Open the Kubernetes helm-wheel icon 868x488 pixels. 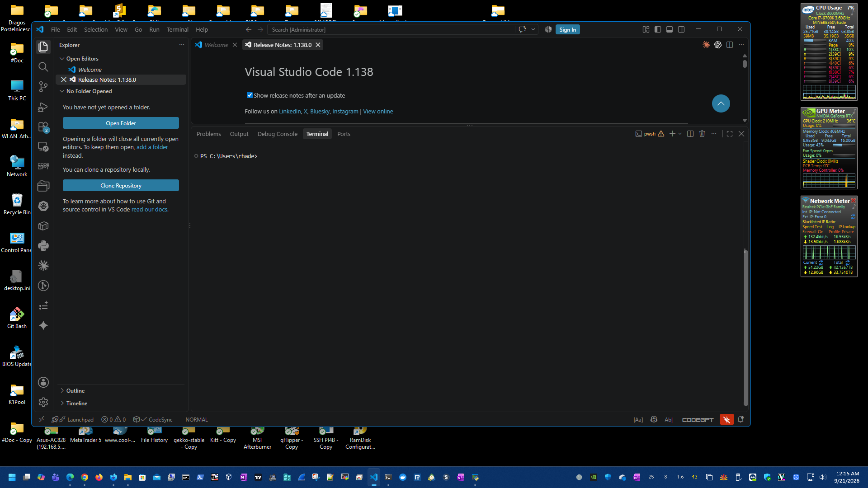pos(43,206)
